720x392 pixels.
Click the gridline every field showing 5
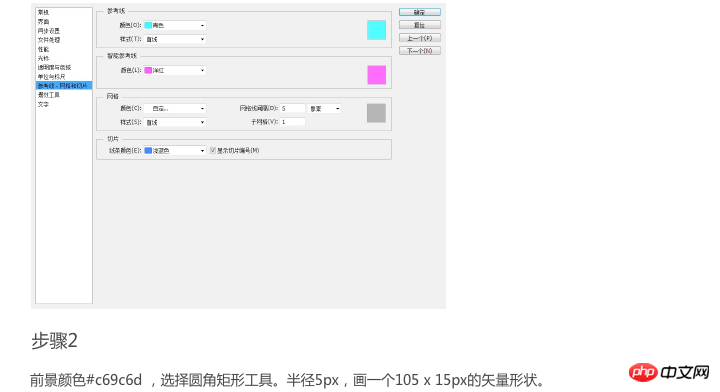[x=293, y=108]
